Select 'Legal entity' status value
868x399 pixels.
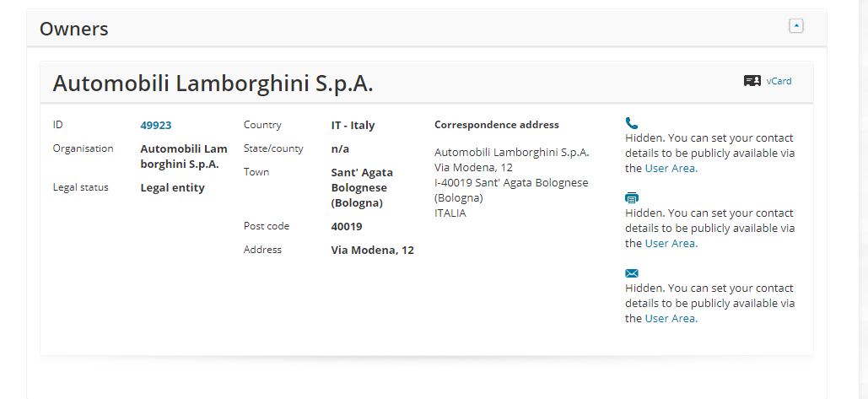point(173,188)
